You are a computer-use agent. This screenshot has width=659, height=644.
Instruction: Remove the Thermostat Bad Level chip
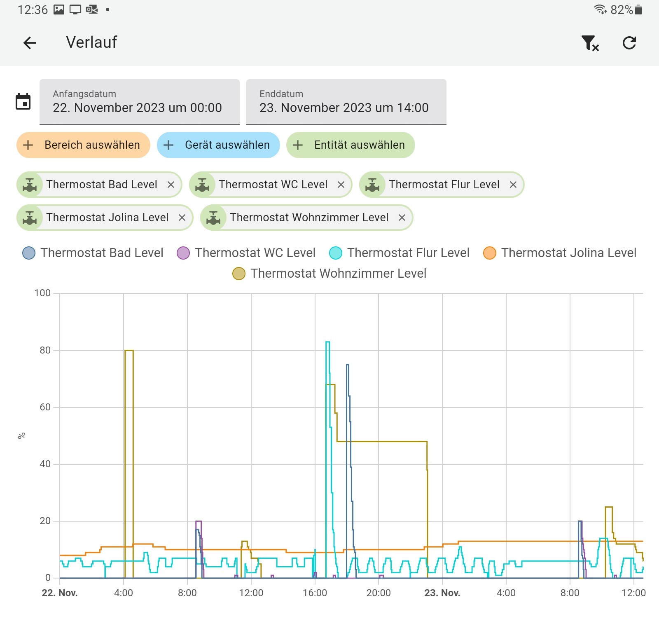[171, 185]
